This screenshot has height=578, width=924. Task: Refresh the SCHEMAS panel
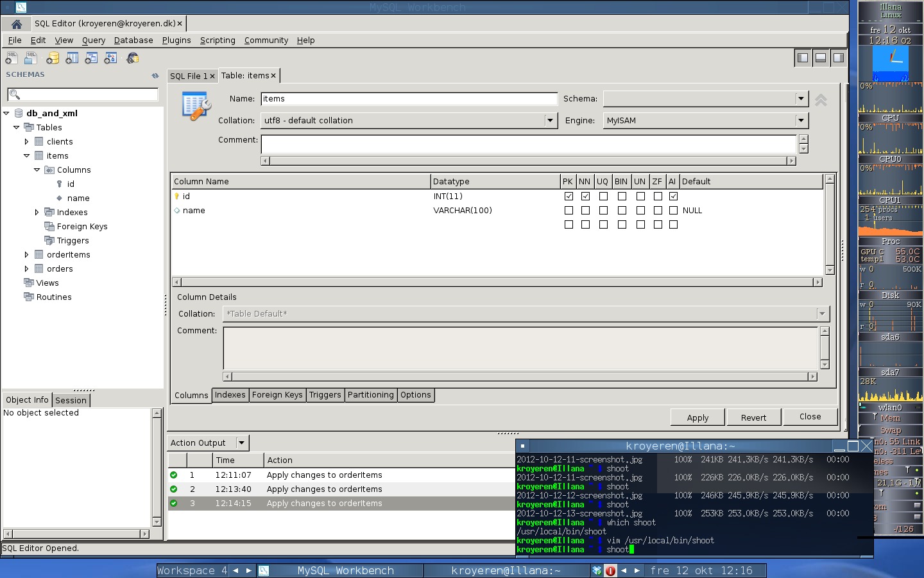point(155,76)
